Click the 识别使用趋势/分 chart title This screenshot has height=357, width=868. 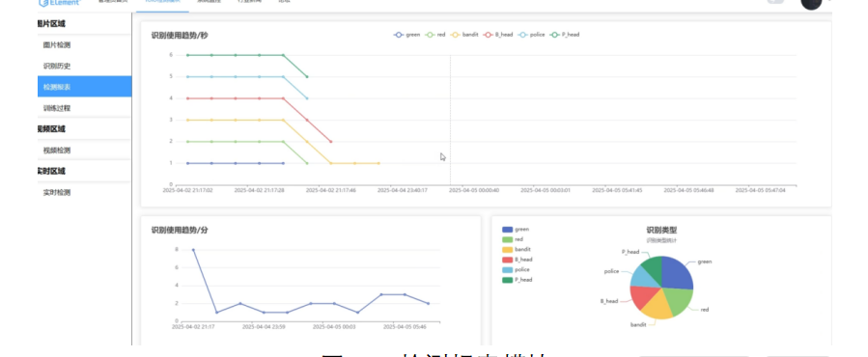tap(180, 230)
